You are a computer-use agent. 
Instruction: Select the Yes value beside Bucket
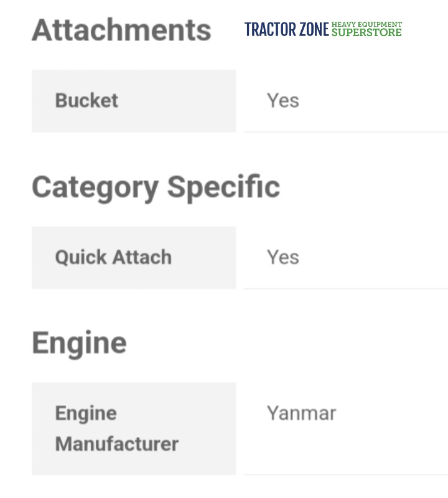tap(283, 101)
